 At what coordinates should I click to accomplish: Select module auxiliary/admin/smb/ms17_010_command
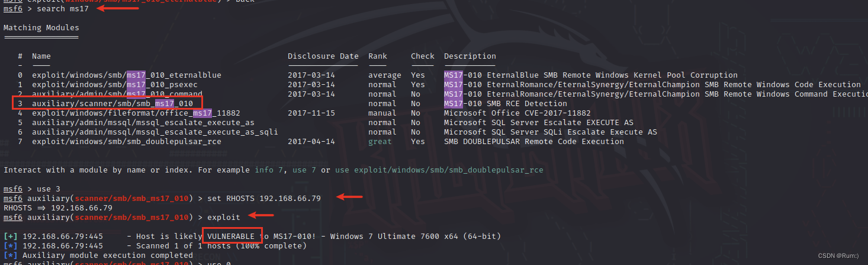[x=117, y=94]
